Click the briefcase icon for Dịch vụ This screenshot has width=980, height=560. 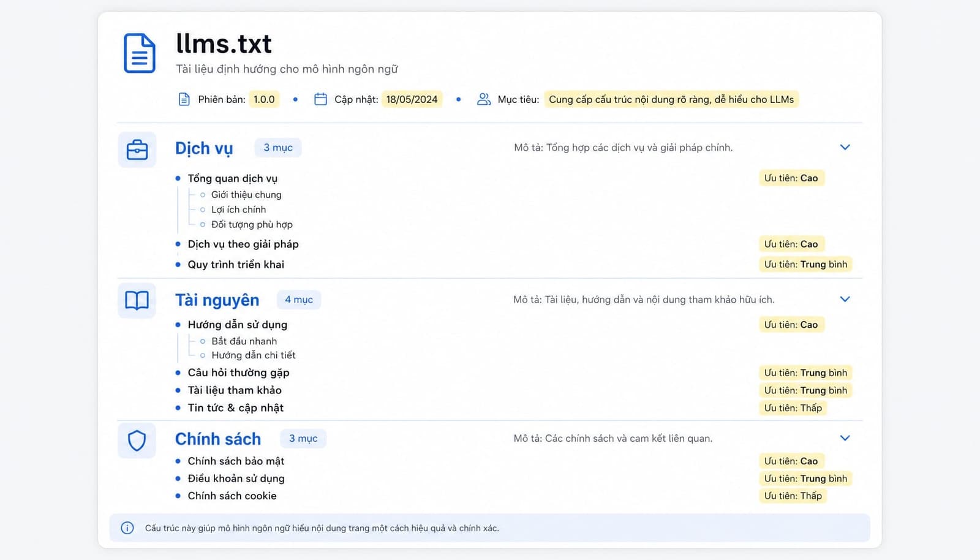coord(137,149)
